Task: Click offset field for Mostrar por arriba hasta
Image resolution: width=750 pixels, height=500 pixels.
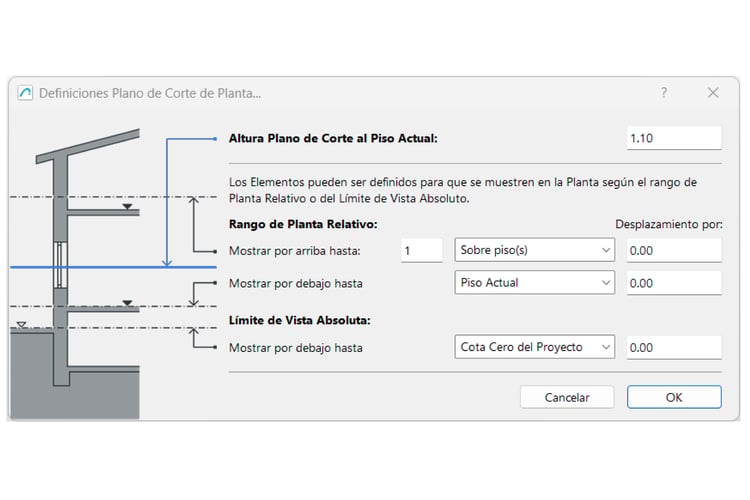Action: click(674, 250)
